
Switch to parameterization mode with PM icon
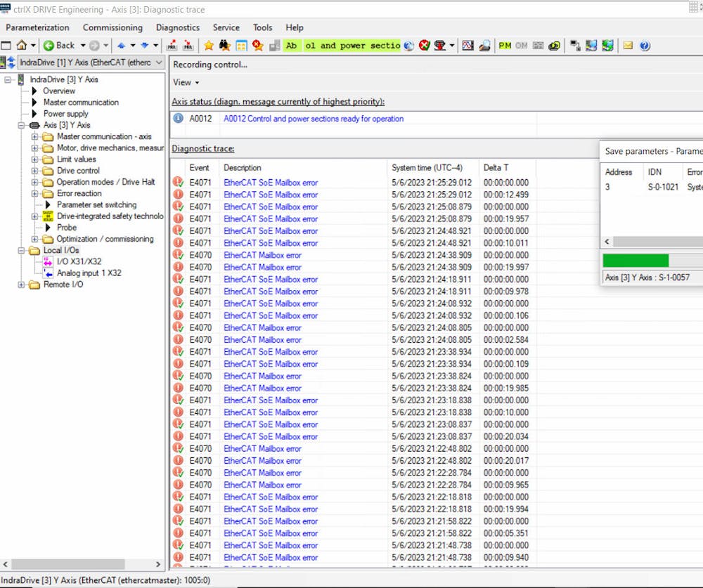[505, 46]
